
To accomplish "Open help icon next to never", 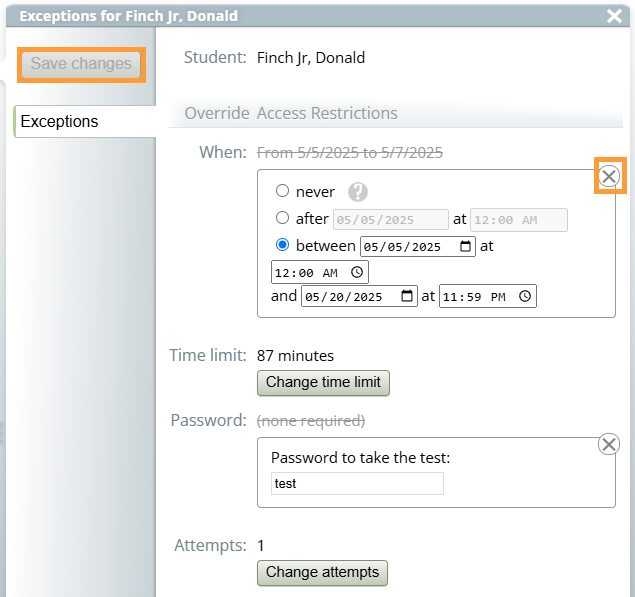I will tap(358, 192).
